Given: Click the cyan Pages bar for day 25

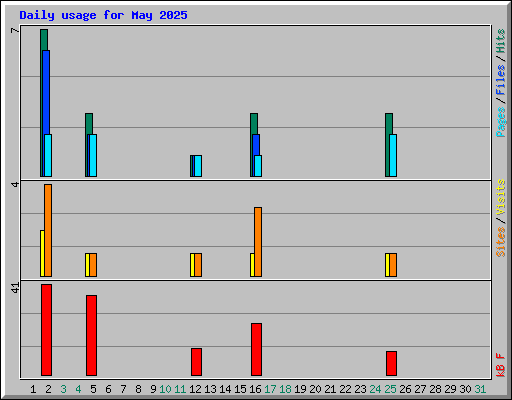Looking at the screenshot, I should pyautogui.click(x=393, y=155).
